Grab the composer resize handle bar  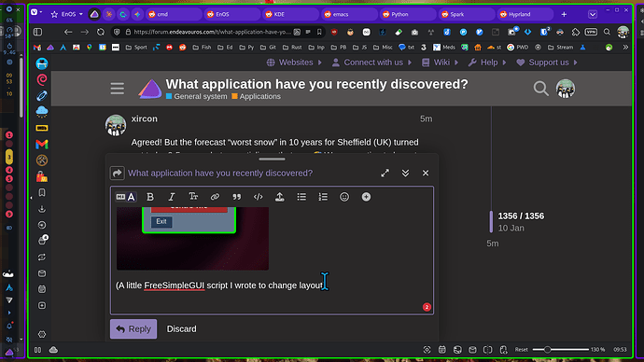click(272, 159)
